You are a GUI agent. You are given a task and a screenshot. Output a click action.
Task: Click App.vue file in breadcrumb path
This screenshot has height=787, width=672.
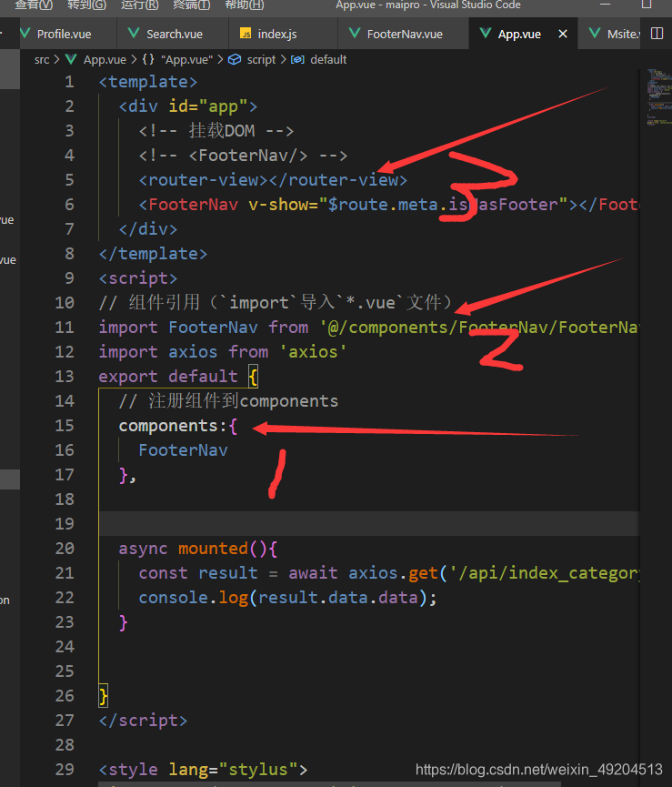105,60
